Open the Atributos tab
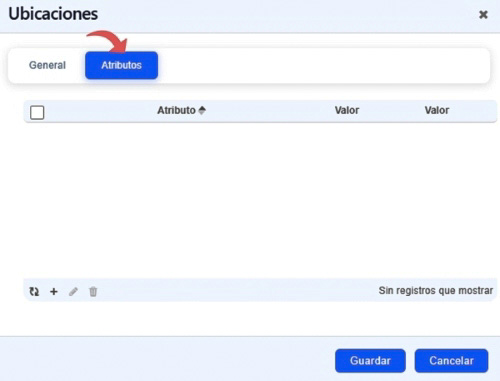Screen dimensions: 500x381 [x=121, y=65]
